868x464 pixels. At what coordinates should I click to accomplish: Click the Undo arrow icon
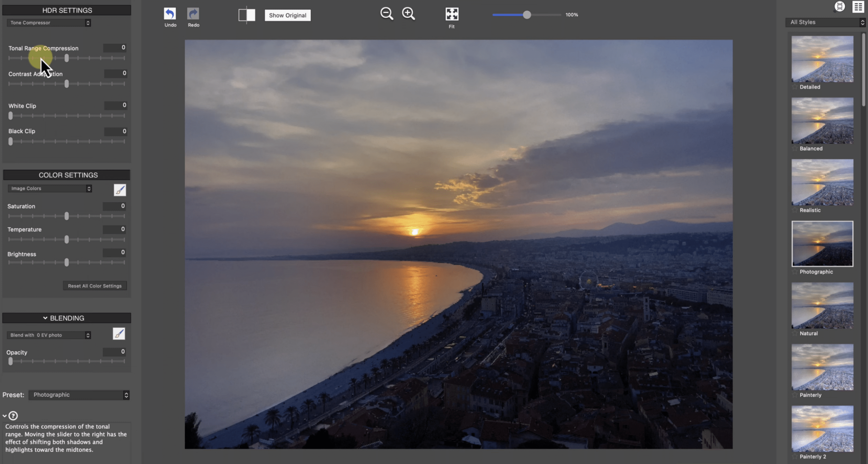click(170, 14)
